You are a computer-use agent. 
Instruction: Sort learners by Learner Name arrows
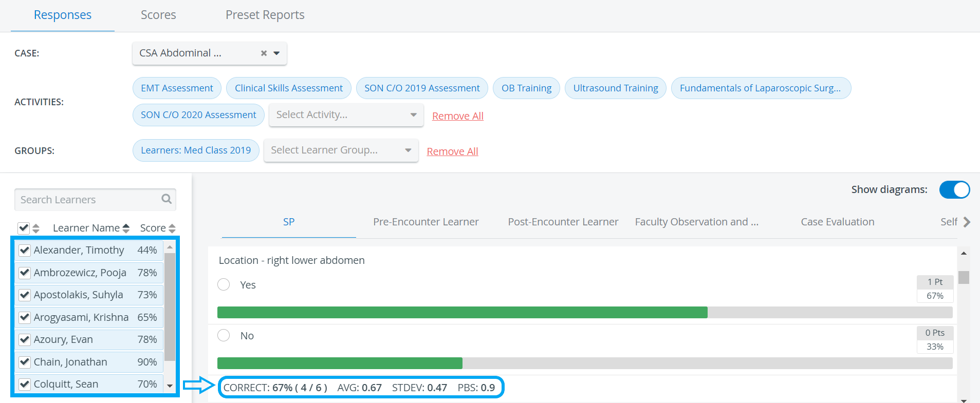pyautogui.click(x=126, y=228)
